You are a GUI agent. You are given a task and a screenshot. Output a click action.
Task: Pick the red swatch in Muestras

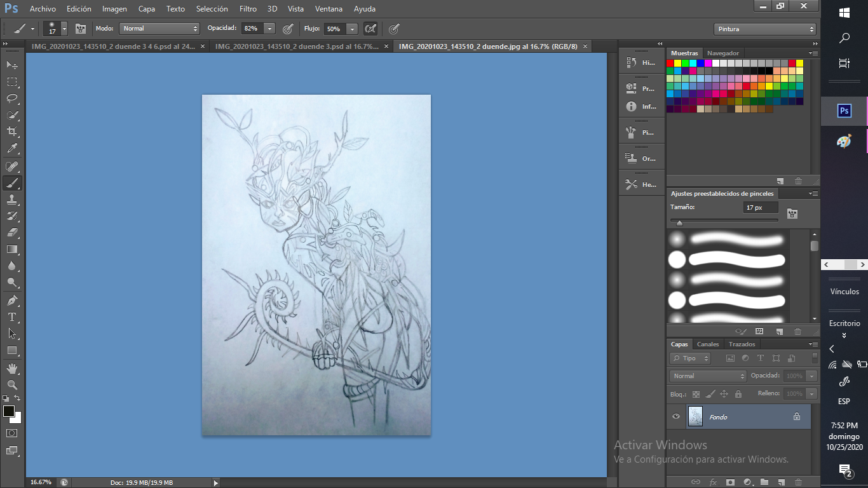670,63
